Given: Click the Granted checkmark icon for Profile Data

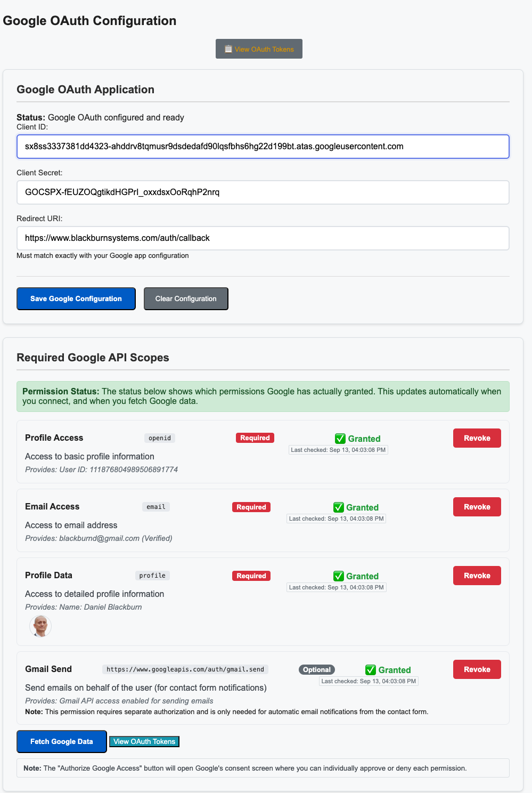Looking at the screenshot, I should point(339,576).
